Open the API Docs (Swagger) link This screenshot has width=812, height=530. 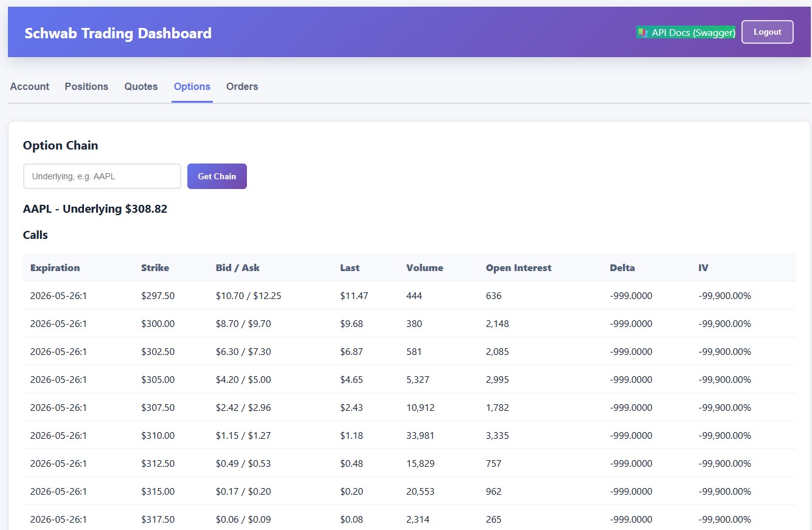[685, 32]
